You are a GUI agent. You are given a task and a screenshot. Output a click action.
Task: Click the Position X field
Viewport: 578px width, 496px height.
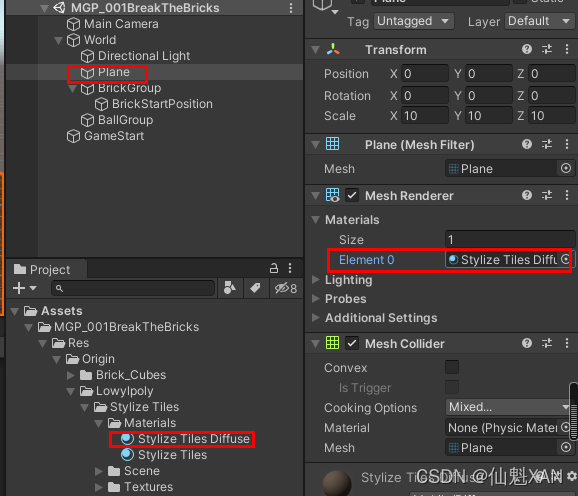coord(425,74)
